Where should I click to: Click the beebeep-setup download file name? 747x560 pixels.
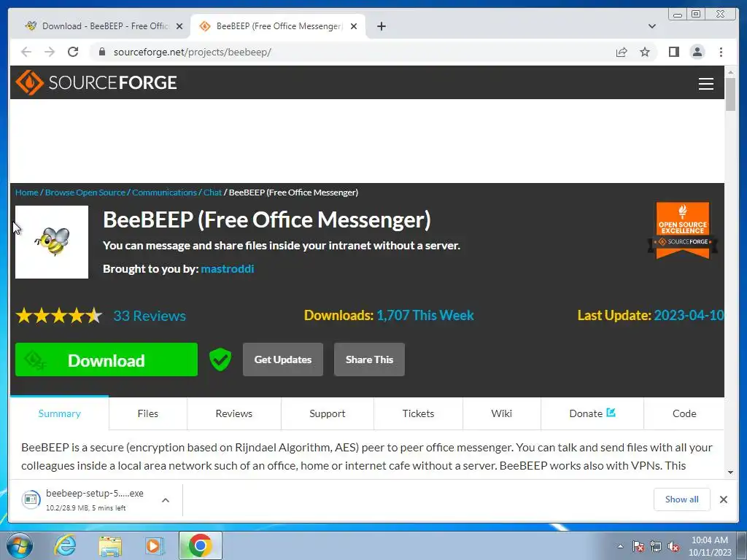(95, 494)
